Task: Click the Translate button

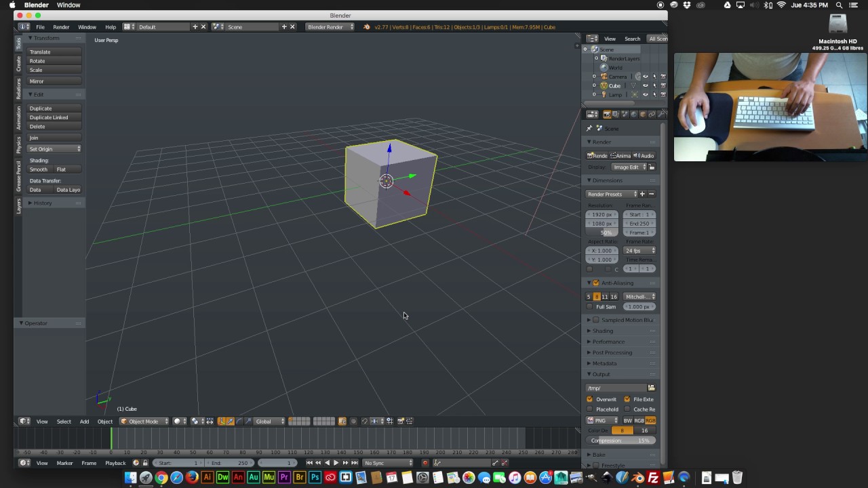Action: pos(55,52)
